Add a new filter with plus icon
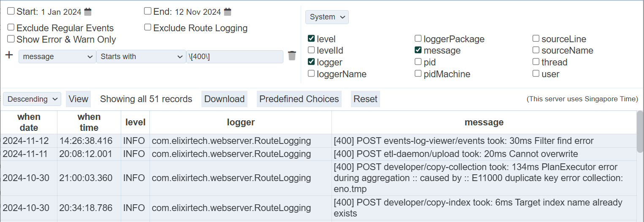644x222 pixels. click(9, 55)
